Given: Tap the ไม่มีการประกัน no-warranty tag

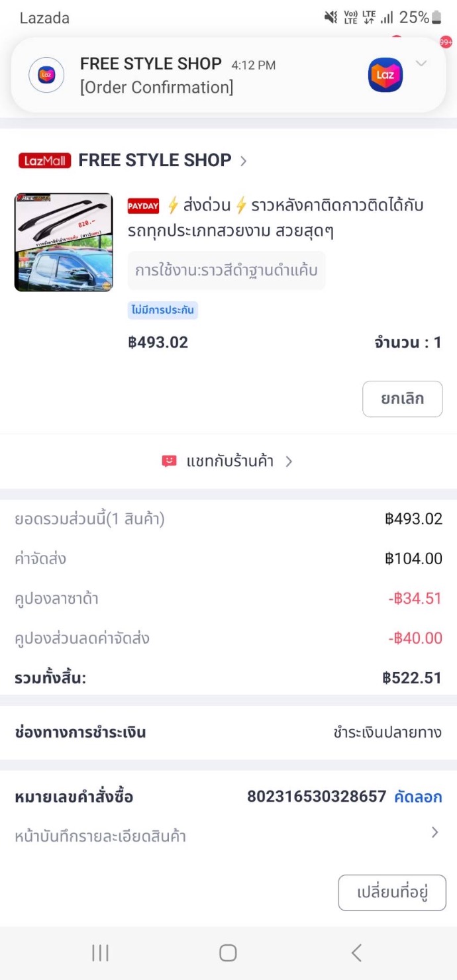Looking at the screenshot, I should coord(163,310).
